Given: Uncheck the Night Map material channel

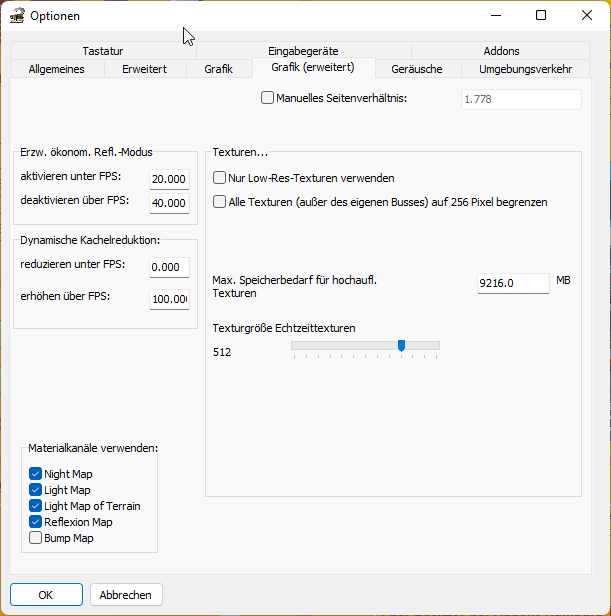Looking at the screenshot, I should pyautogui.click(x=36, y=474).
